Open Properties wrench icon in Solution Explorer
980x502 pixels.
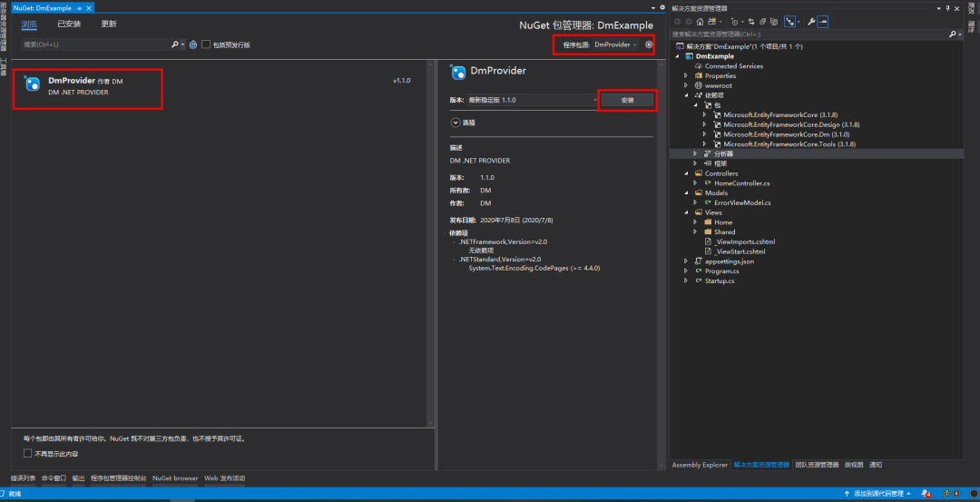811,21
